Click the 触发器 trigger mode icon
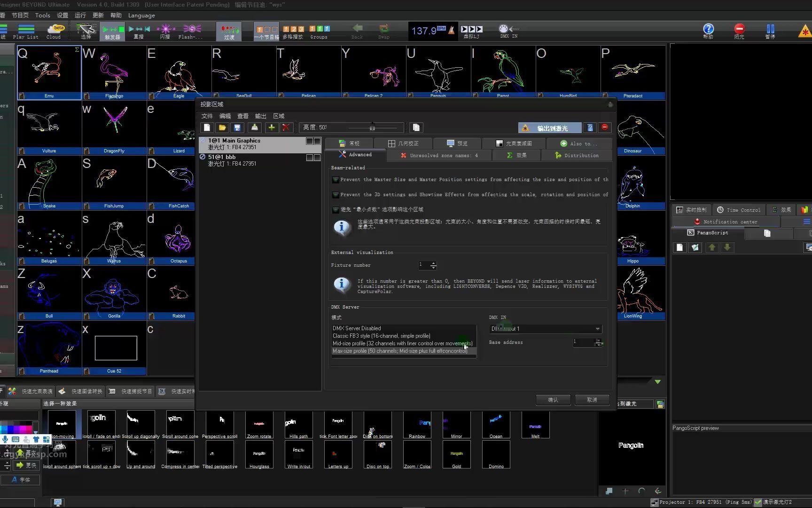812x508 pixels. pos(113,32)
